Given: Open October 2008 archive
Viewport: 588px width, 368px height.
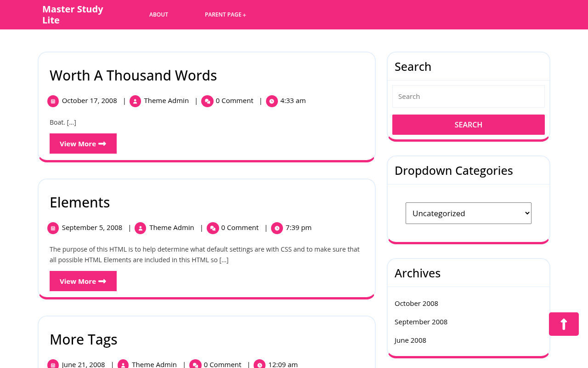Looking at the screenshot, I should click(416, 304).
